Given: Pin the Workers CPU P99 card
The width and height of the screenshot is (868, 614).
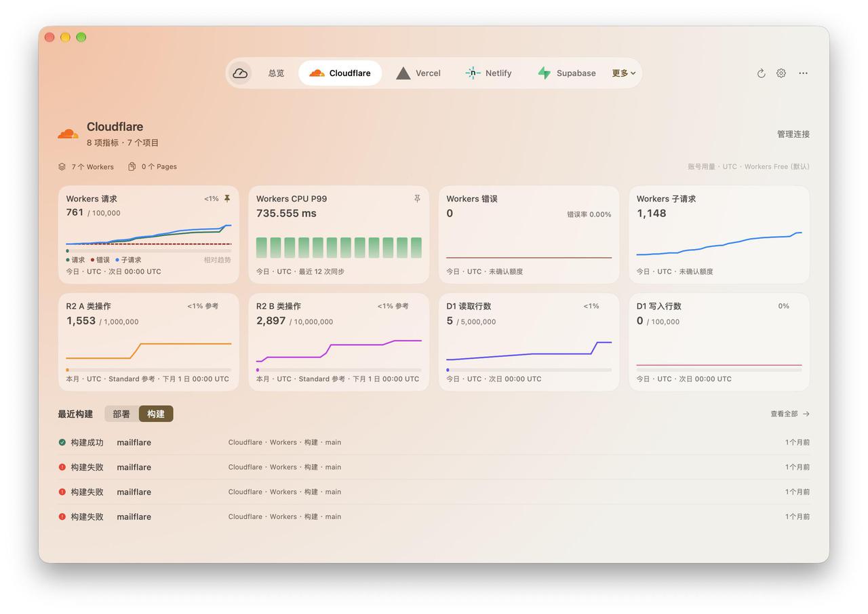Looking at the screenshot, I should pos(417,199).
